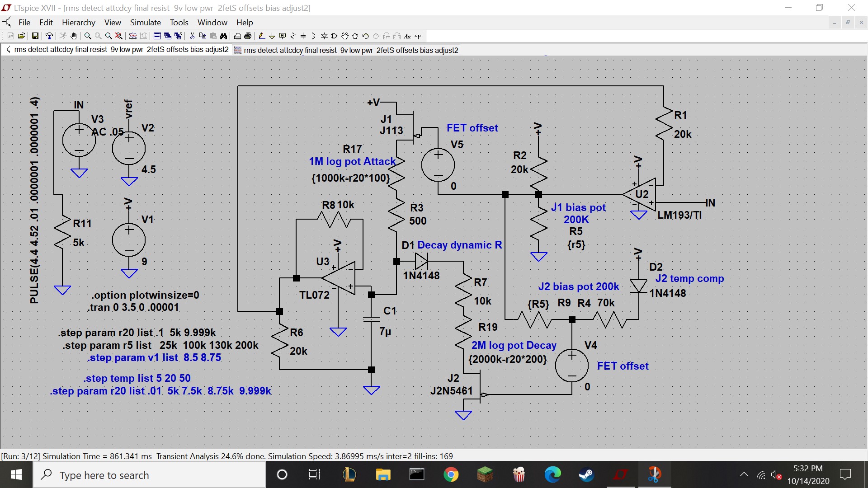
Task: Open File Explorer from the taskbar
Action: point(383,475)
